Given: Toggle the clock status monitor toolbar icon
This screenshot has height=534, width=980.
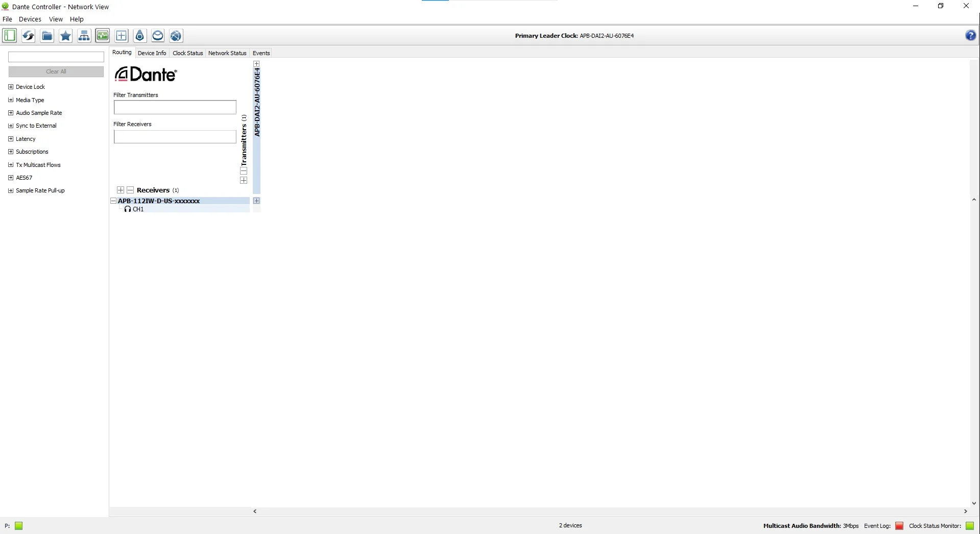Looking at the screenshot, I should click(103, 36).
